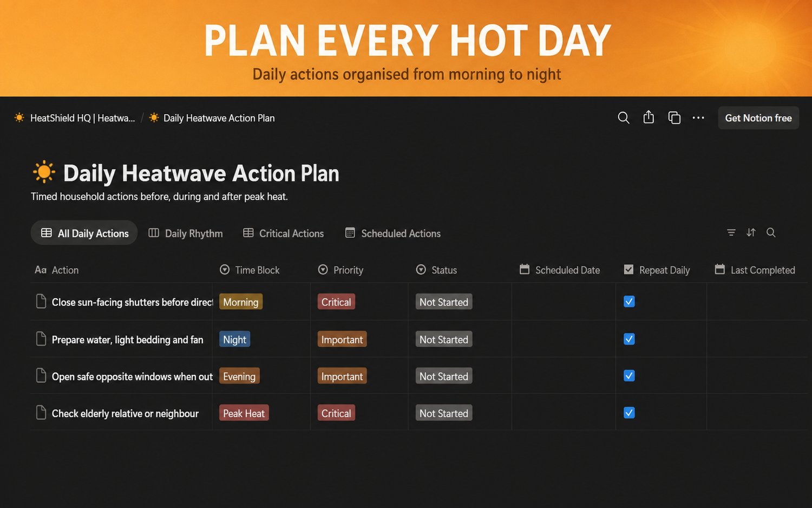Open the search icon in top bar
The height and width of the screenshot is (508, 812).
click(624, 118)
